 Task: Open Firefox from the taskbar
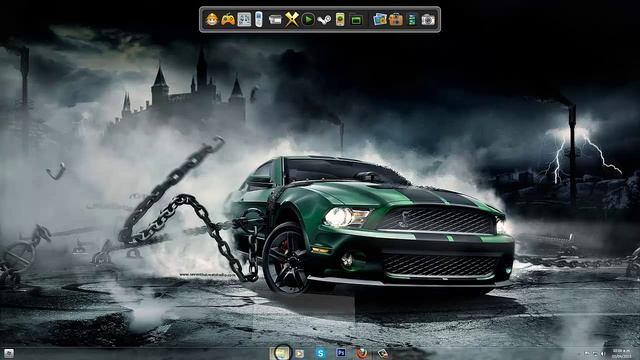click(362, 353)
